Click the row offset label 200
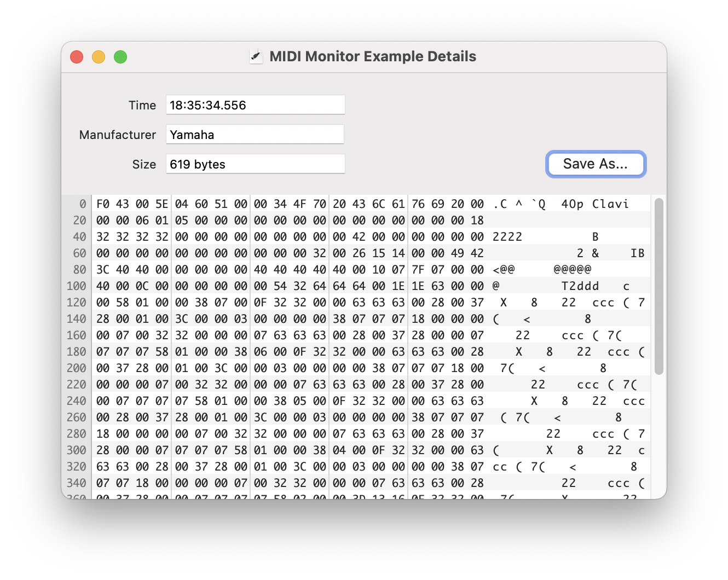728x580 pixels. tap(76, 368)
